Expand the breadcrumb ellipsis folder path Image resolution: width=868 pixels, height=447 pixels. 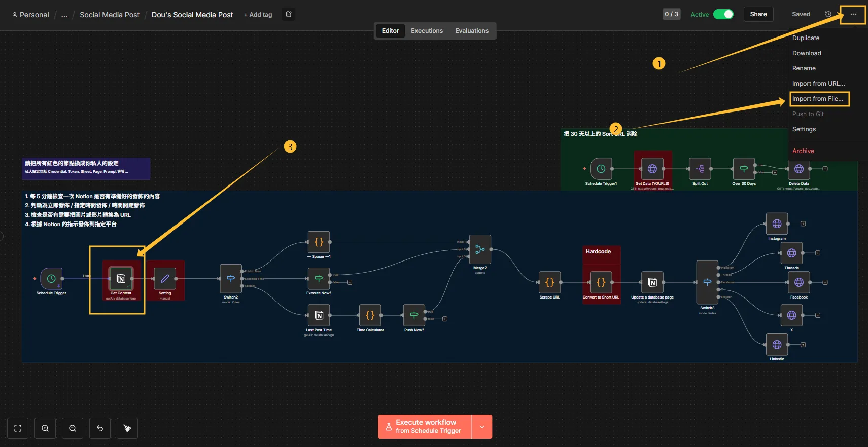64,15
